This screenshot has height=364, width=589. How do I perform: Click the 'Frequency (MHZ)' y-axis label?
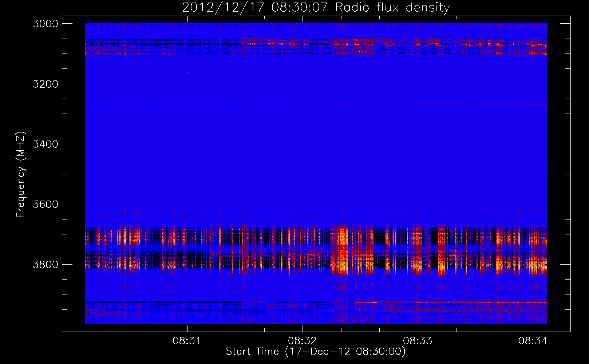tap(21, 175)
